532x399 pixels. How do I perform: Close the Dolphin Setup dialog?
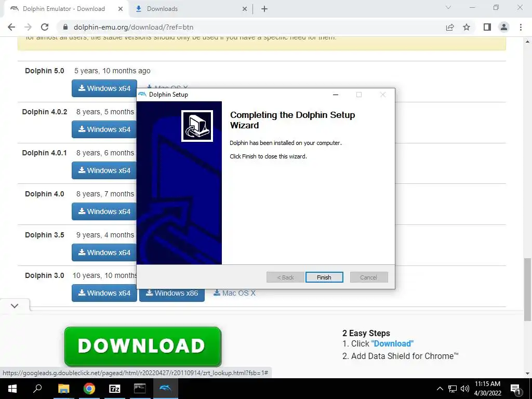pos(383,95)
